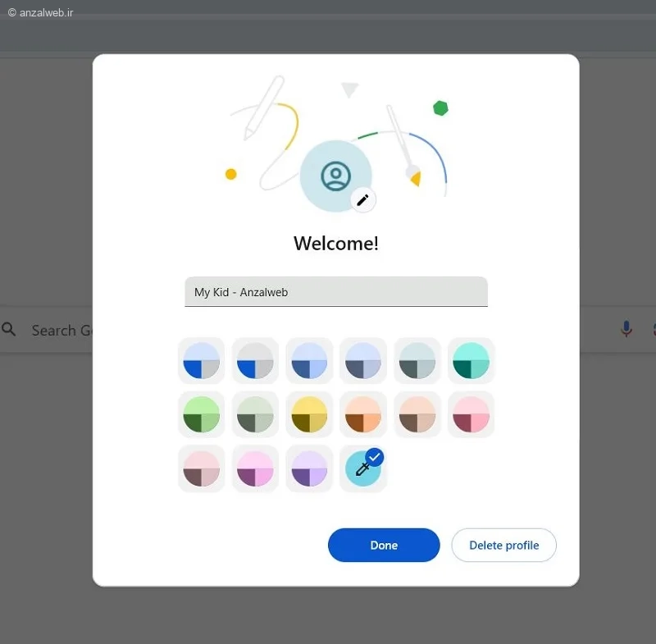Click the blue microphone voice search icon
Image resolution: width=656 pixels, height=644 pixels.
coord(626,329)
